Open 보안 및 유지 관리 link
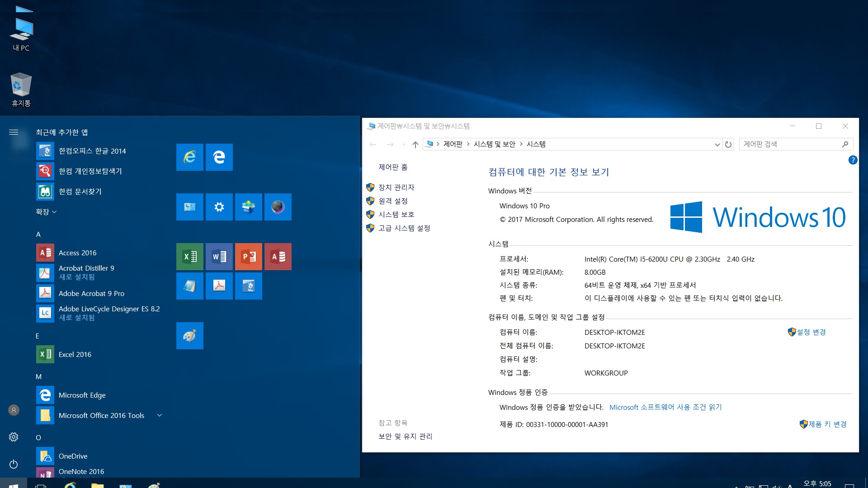Screen dimensions: 868x488 click(x=405, y=436)
